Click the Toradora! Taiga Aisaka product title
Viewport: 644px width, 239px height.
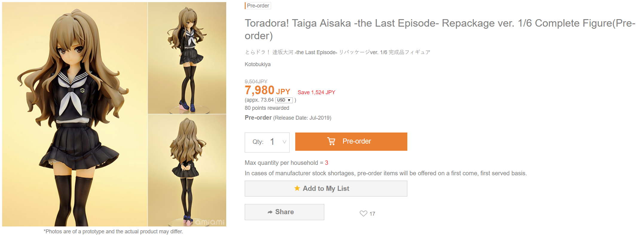tap(440, 29)
